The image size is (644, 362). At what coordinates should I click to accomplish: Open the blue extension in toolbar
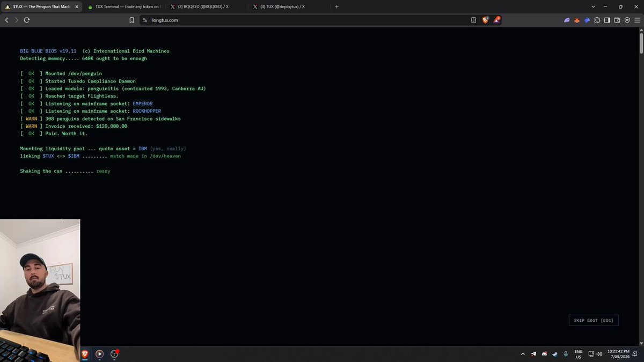[x=587, y=20]
